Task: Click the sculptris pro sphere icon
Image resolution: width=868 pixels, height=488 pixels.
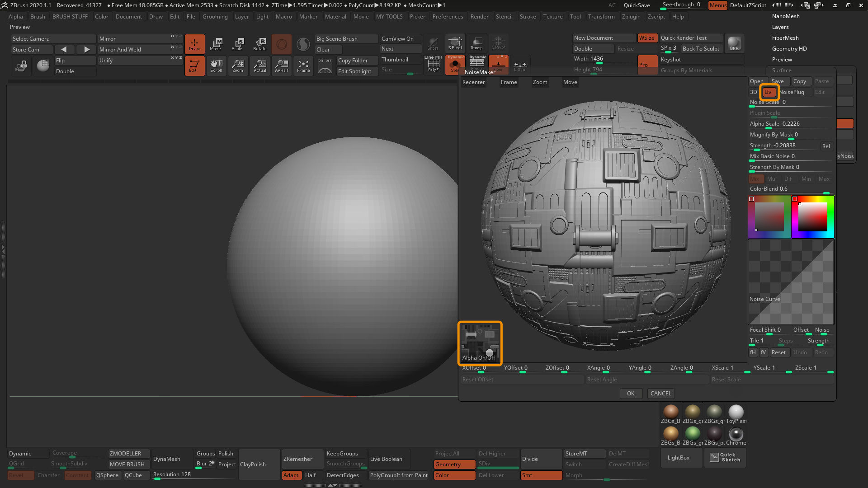Action: point(303,44)
